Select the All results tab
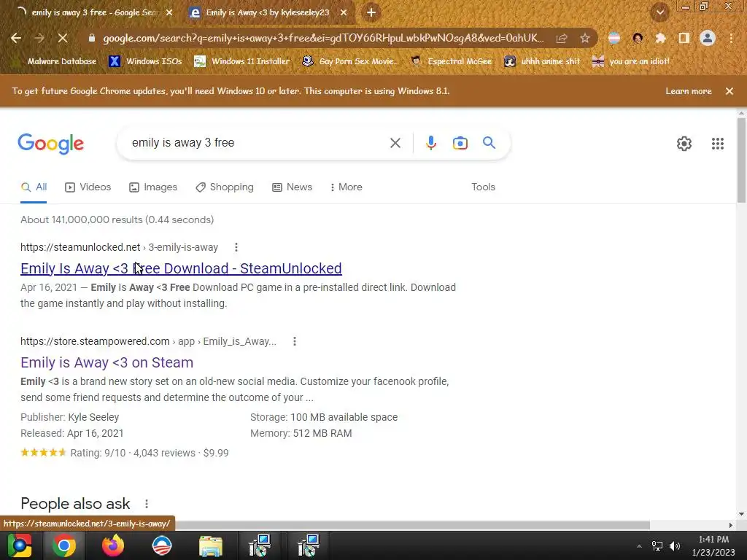The image size is (747, 560). (34, 187)
